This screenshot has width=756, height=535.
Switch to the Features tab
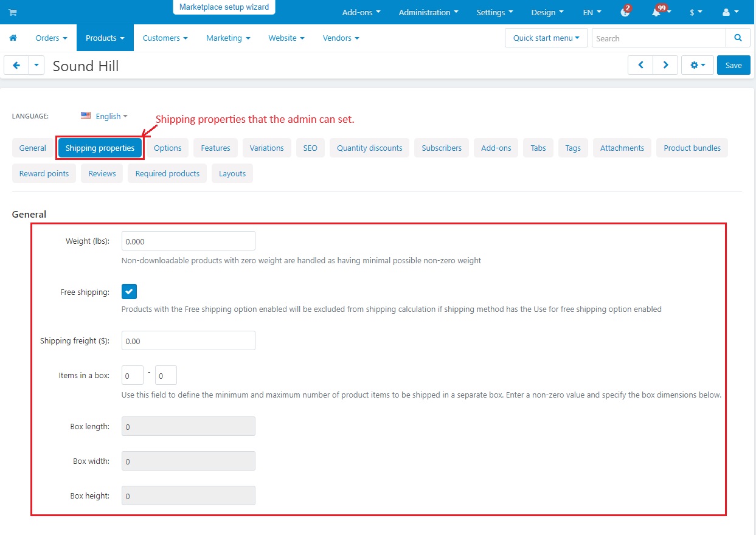click(216, 148)
